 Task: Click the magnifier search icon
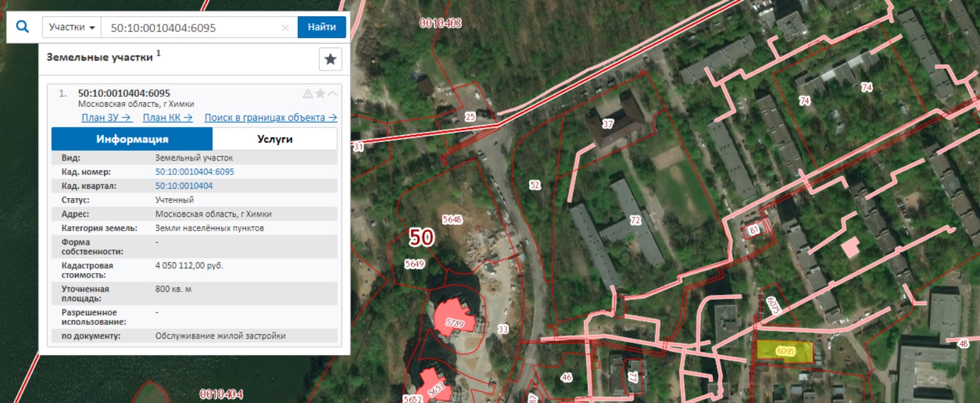[23, 27]
